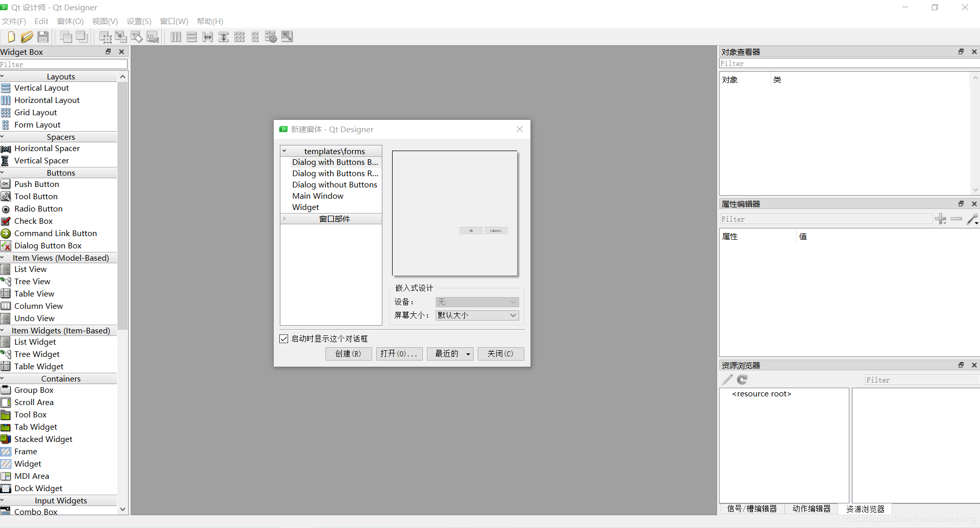Uncheck 启动时显示这个对话框 checkbox
The image size is (980, 528).
(284, 339)
